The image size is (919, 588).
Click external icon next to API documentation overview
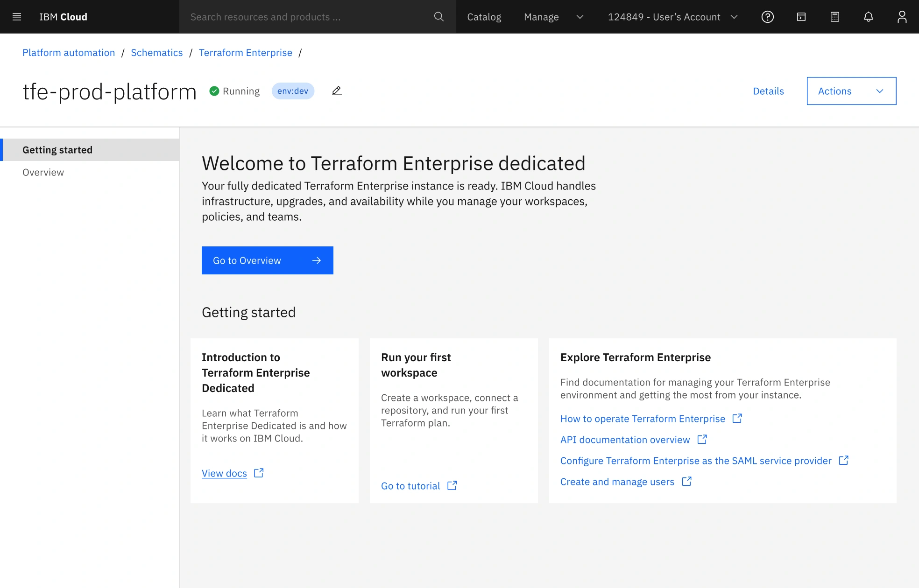pos(702,440)
